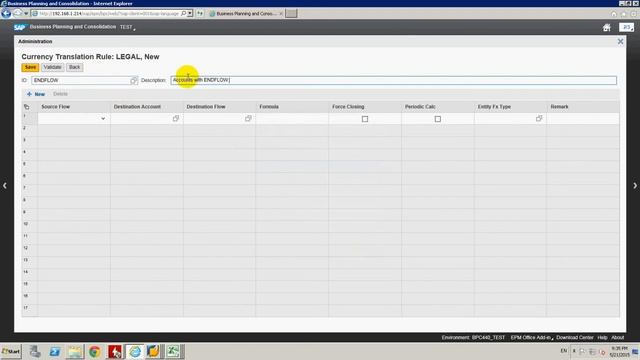Open the address bar autocomplete dropdown
This screenshot has width=640, height=360.
click(190, 13)
